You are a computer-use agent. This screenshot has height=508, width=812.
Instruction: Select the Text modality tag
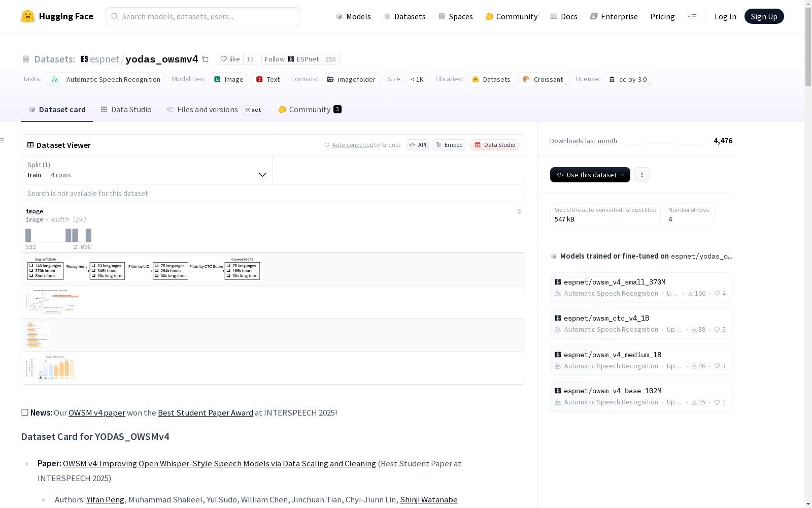point(268,79)
